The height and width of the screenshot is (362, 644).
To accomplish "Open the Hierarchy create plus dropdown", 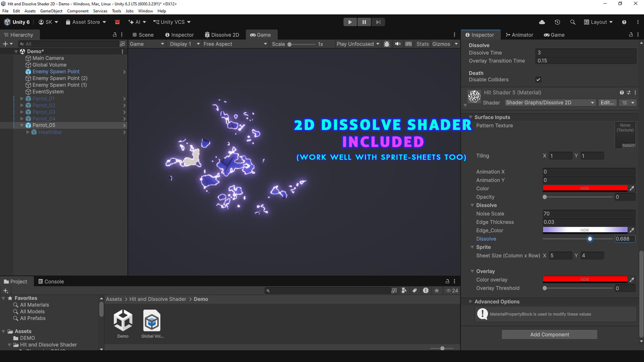I will click(x=7, y=44).
